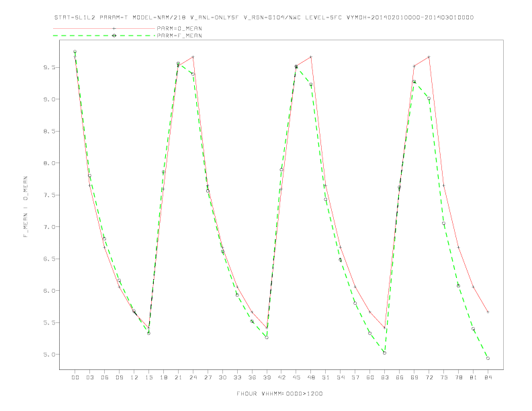Image resolution: width=532 pixels, height=411 pixels.
Task: Select F_MEAN circle data point at hour 72
Action: tap(429, 98)
